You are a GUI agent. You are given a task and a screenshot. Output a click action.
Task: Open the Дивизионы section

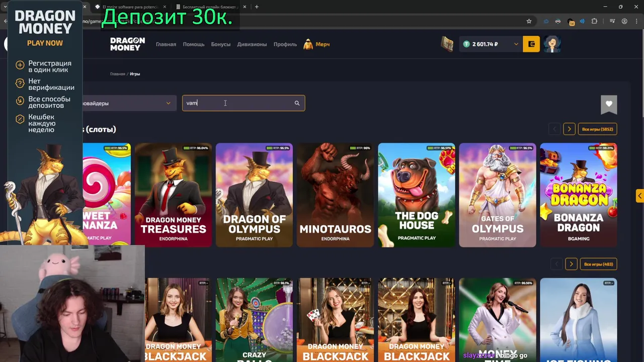252,44
